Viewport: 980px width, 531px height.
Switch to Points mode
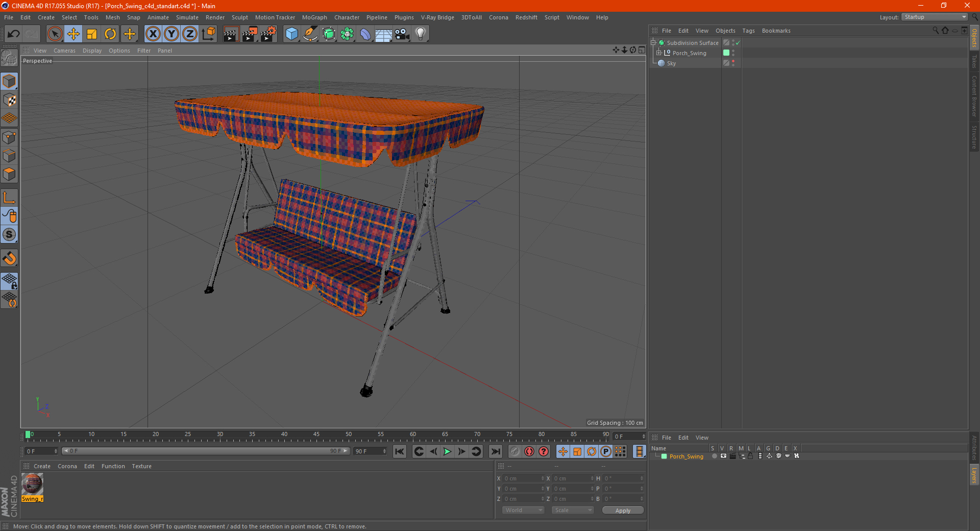9,137
